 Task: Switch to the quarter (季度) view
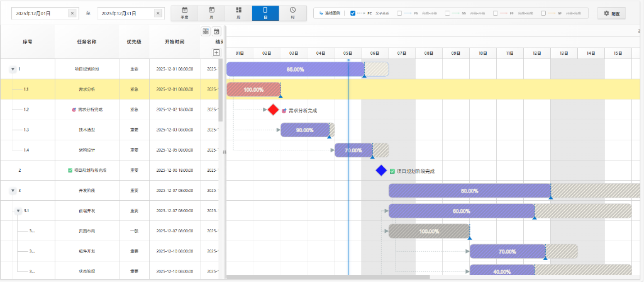(x=184, y=13)
